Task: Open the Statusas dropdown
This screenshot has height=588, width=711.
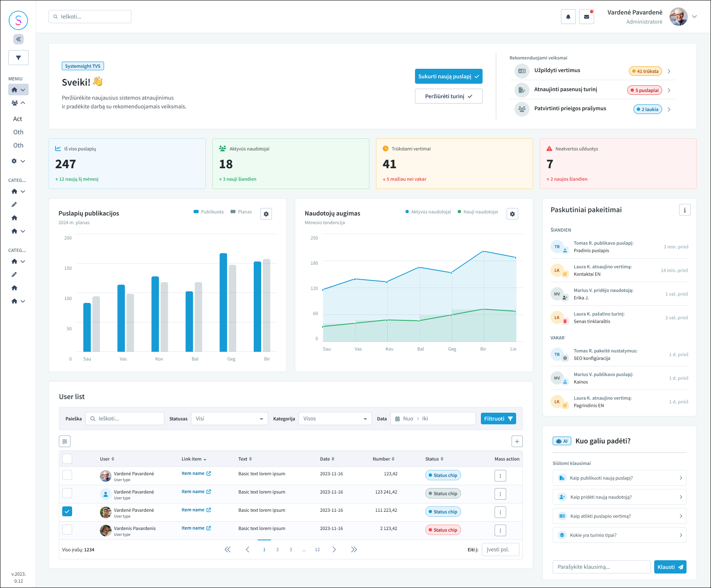Action: [230, 419]
